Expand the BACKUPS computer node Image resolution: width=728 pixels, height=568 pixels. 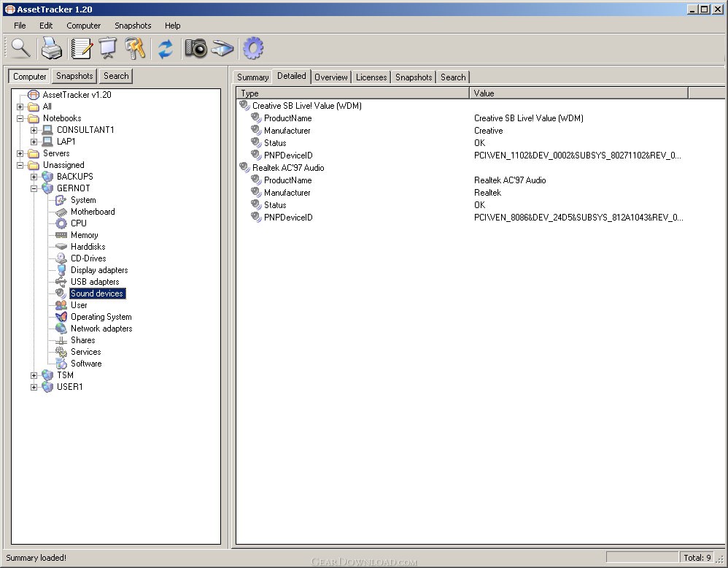34,177
